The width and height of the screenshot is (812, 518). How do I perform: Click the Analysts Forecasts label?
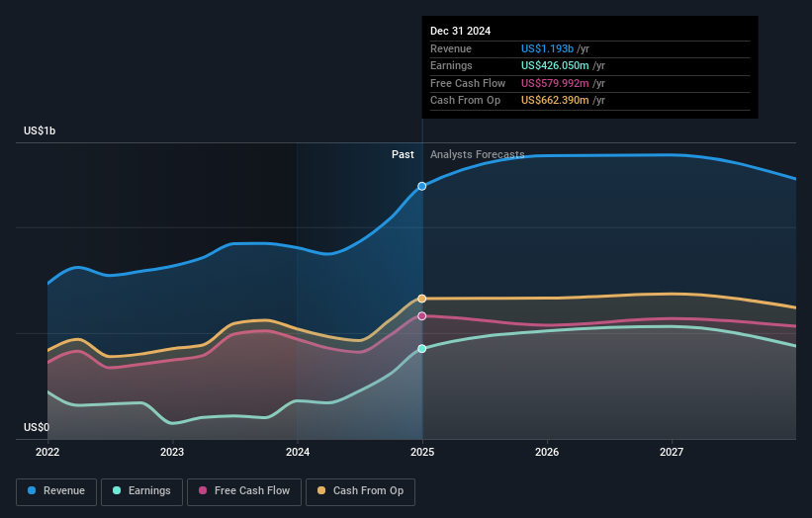pos(477,155)
